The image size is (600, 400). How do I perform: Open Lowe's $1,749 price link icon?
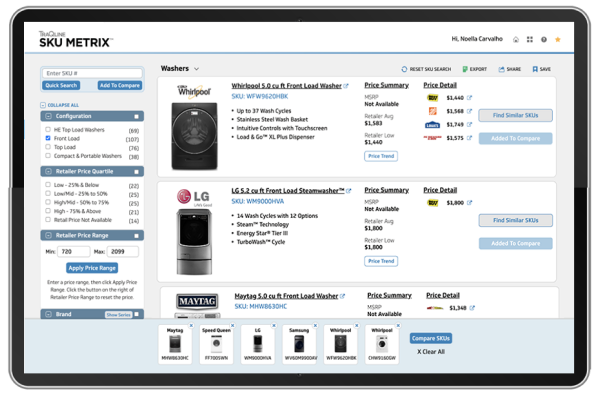click(470, 124)
